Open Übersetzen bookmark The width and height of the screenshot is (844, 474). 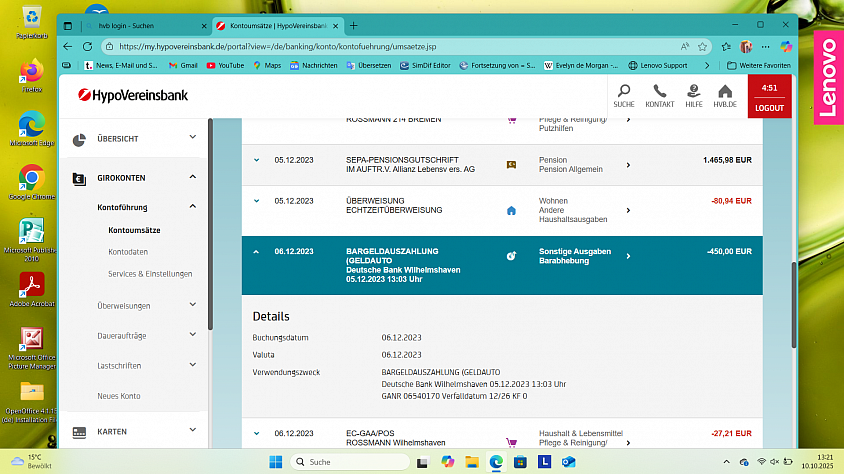(x=369, y=66)
